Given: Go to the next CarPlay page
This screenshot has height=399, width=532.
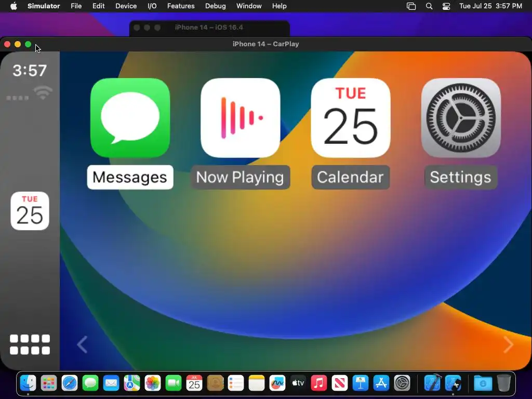Looking at the screenshot, I should [x=508, y=344].
